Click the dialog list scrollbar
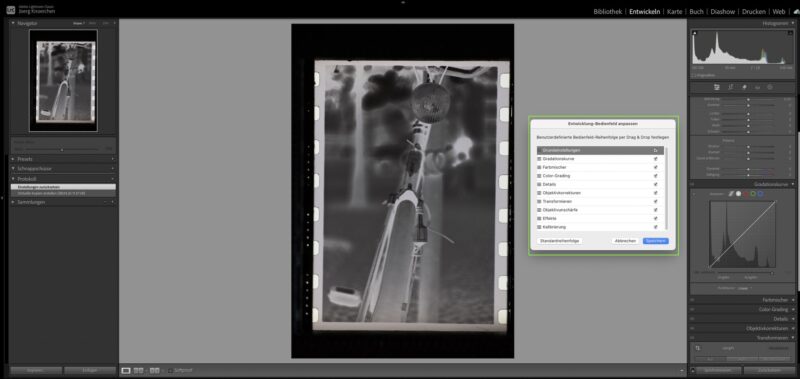 click(665, 189)
